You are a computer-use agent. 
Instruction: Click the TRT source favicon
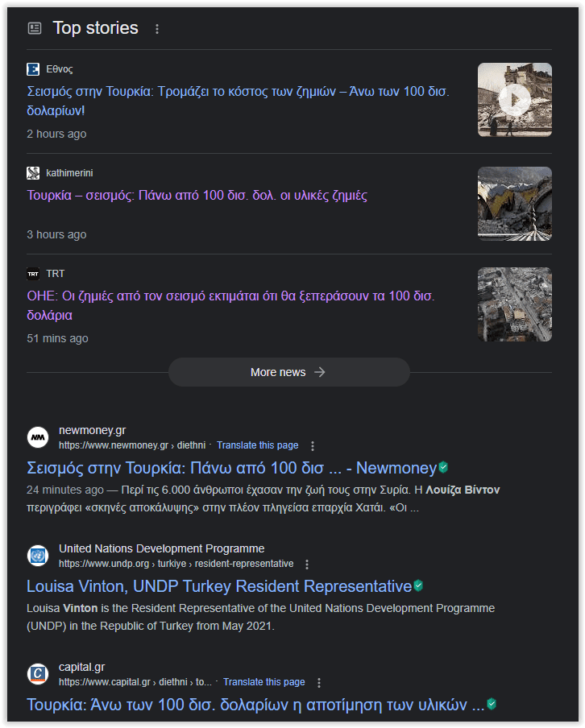point(33,274)
